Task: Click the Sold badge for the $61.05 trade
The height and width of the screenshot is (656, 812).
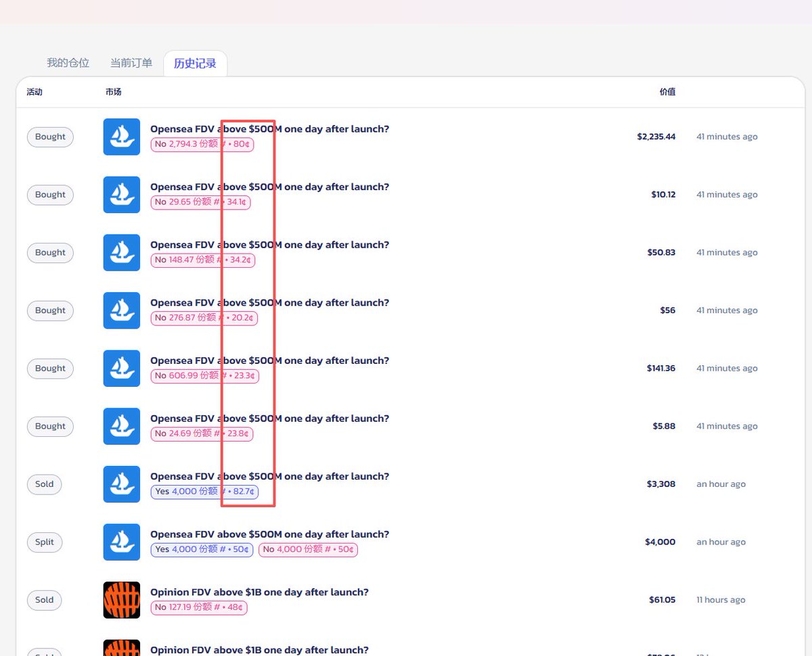Action: (x=45, y=600)
